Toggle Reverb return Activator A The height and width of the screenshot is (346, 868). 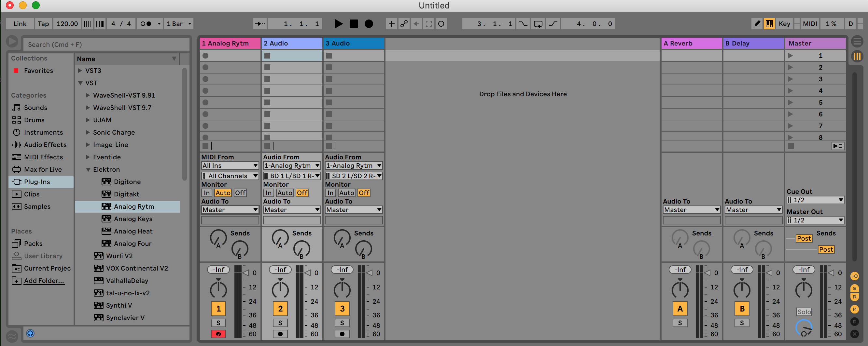[x=680, y=309]
